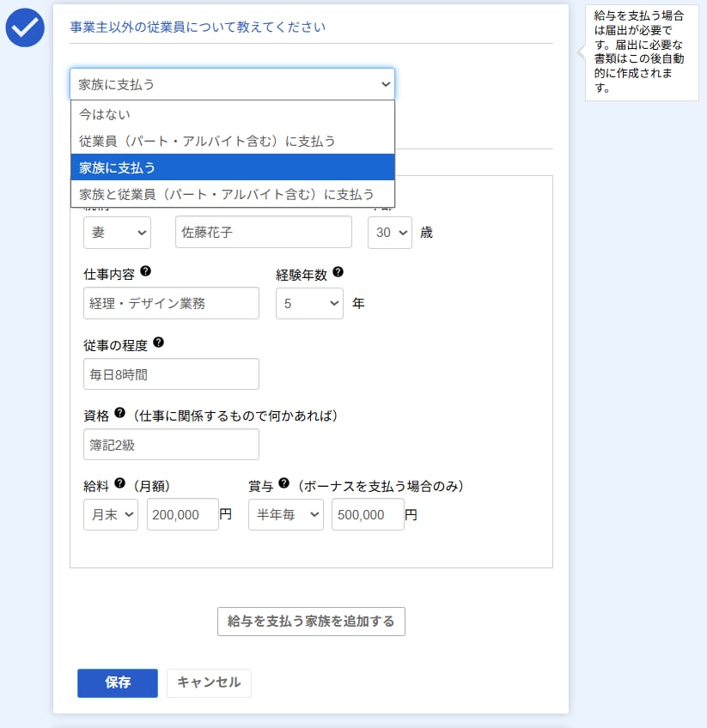This screenshot has height=728, width=707.
Task: Click the blue 保存 button
Action: (118, 683)
